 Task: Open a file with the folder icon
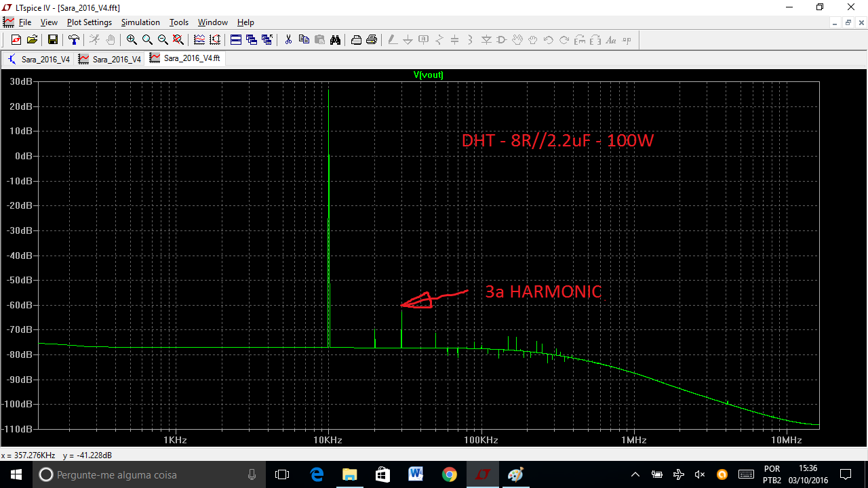pos(32,40)
